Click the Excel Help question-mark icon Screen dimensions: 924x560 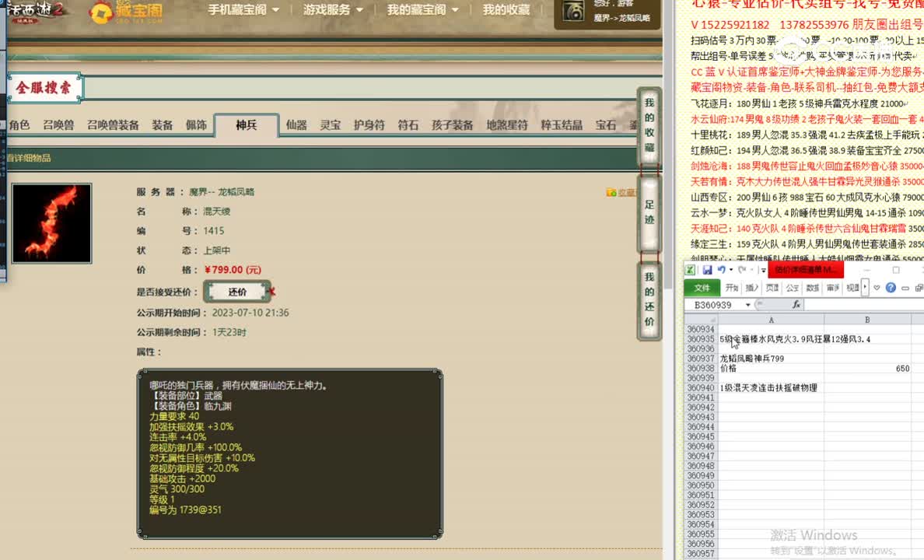[x=890, y=287]
